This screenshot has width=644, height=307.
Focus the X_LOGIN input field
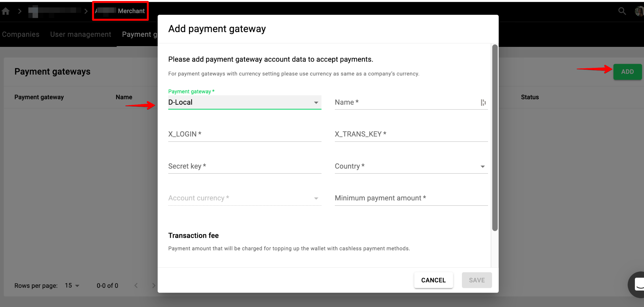click(x=245, y=134)
